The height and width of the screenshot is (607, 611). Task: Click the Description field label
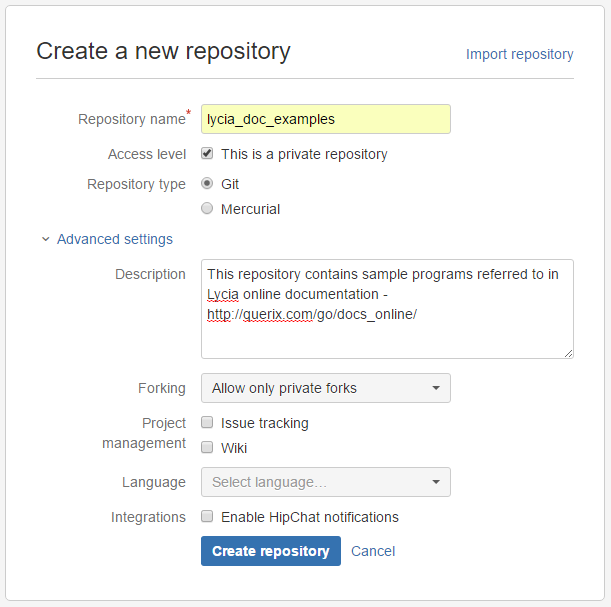[x=150, y=274]
